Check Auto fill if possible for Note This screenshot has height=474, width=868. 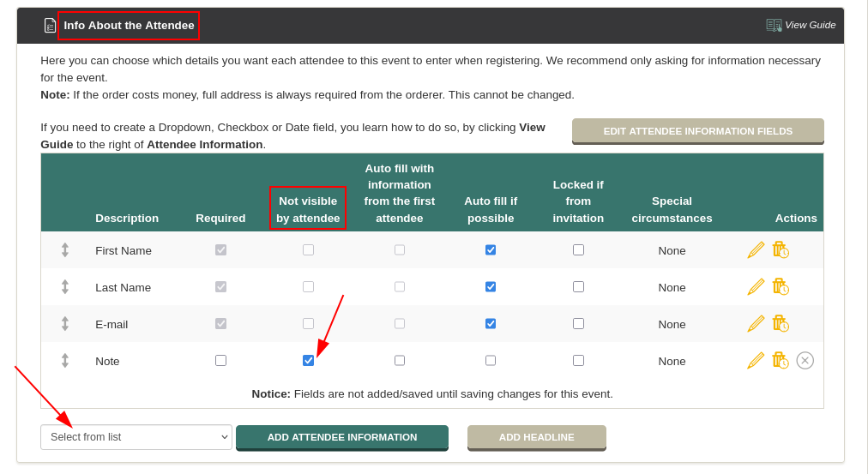pyautogui.click(x=491, y=361)
